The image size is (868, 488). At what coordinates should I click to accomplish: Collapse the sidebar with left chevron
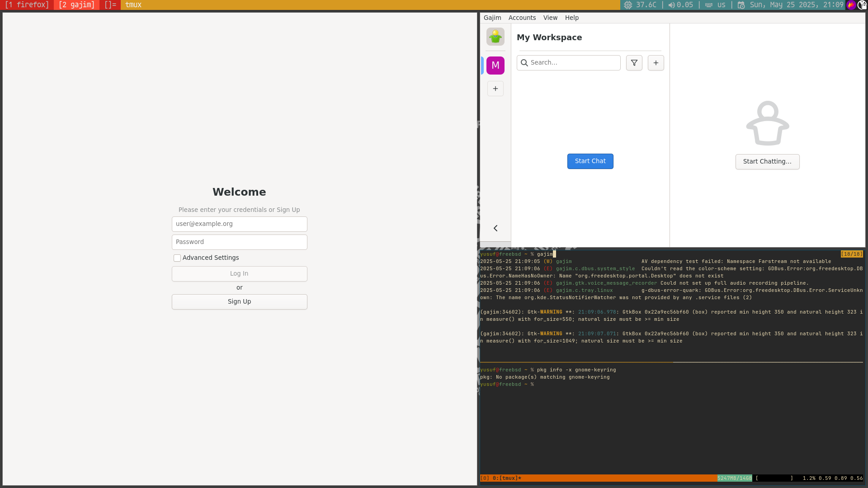tap(495, 228)
